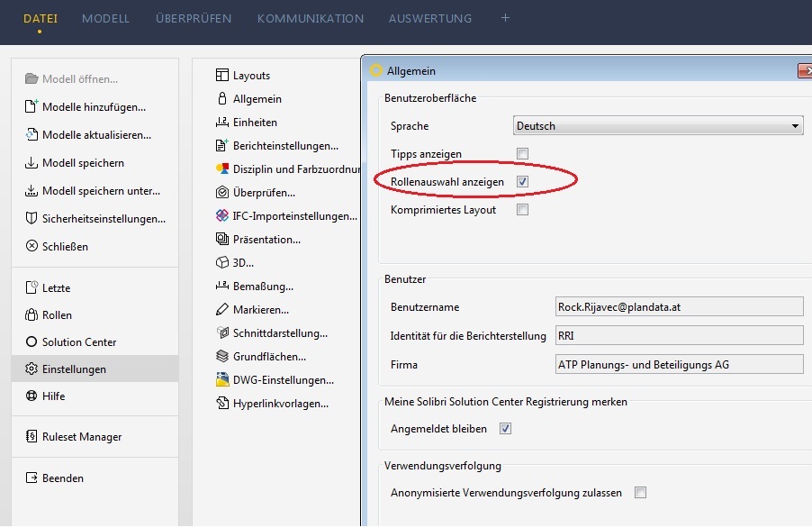Disable Angemeldet bleiben checkbox
Viewport: 812px width, 528px height.
point(505,429)
